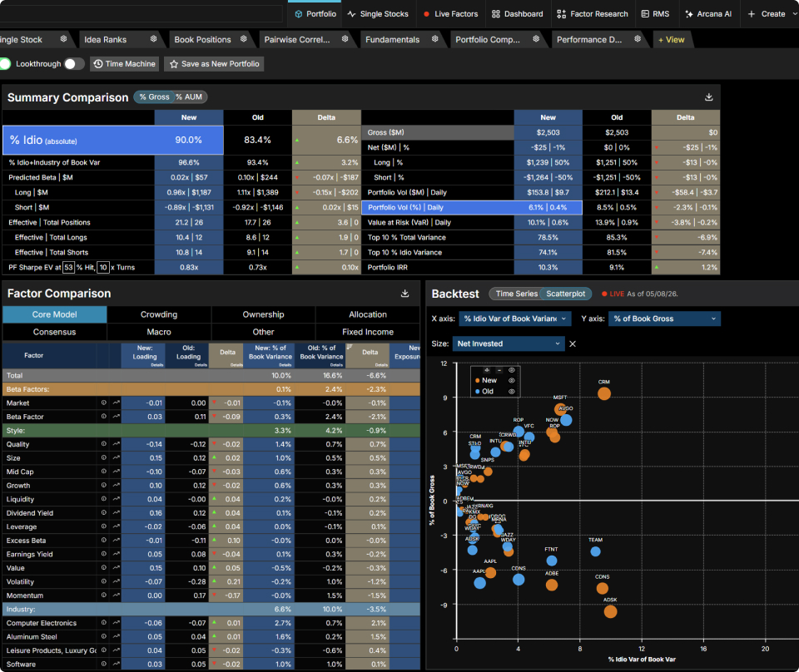Open the Dashboard section
Image resolution: width=799 pixels, height=672 pixels.
coord(517,14)
